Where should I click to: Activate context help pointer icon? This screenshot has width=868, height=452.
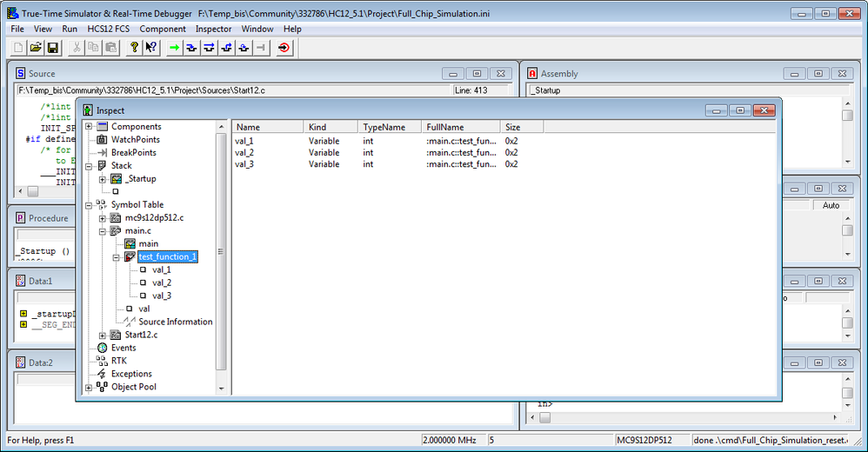point(151,48)
